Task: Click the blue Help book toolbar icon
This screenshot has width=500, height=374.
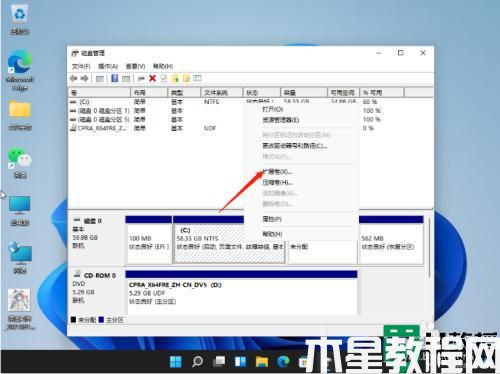Action: tap(114, 78)
